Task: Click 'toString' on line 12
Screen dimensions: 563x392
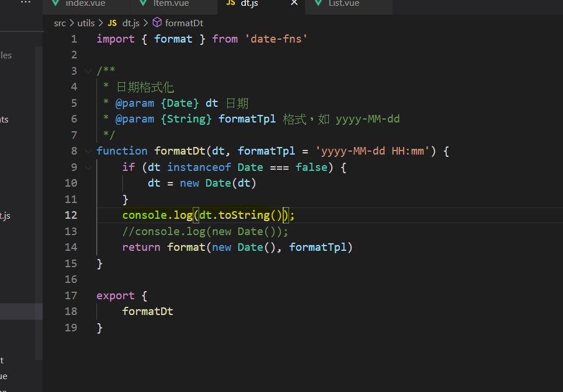Action: pyautogui.click(x=244, y=215)
